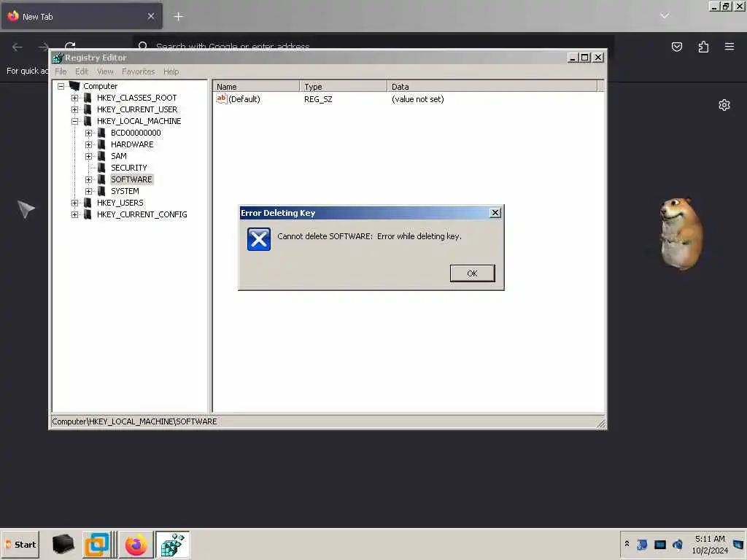The width and height of the screenshot is (747, 560).
Task: Click the blue X error icon
Action: pyautogui.click(x=259, y=239)
